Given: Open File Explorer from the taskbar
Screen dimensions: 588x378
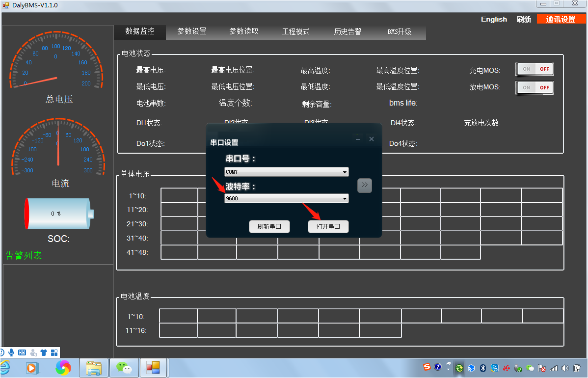Looking at the screenshot, I should [94, 368].
